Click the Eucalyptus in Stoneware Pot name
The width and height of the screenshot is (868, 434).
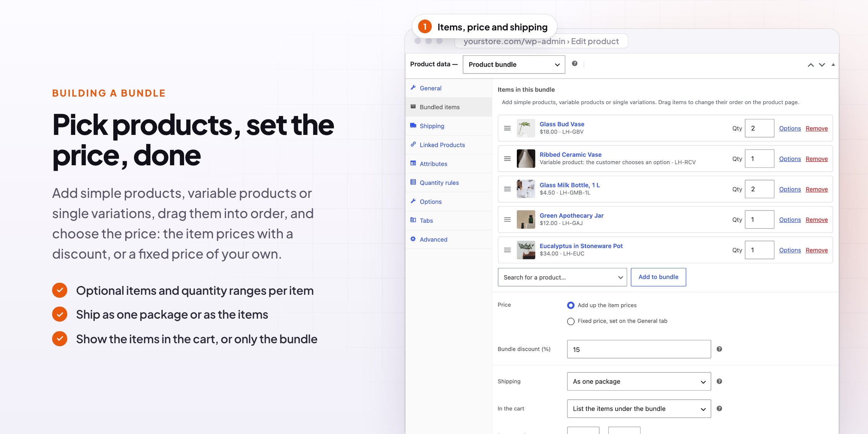coord(581,246)
